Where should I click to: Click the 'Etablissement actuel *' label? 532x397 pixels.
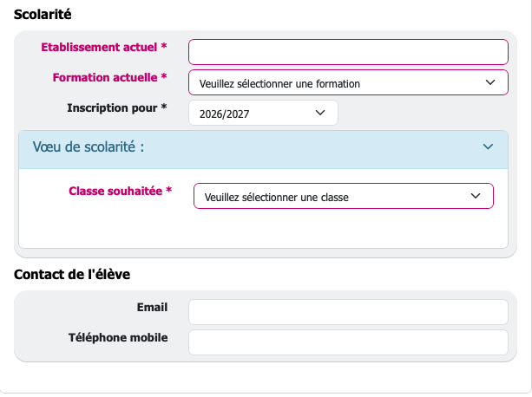tap(104, 47)
